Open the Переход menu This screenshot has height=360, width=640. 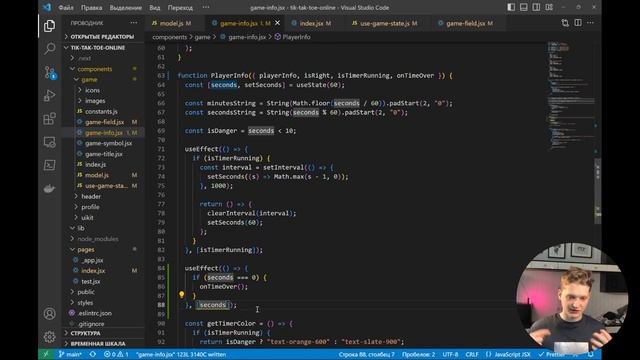(180, 8)
